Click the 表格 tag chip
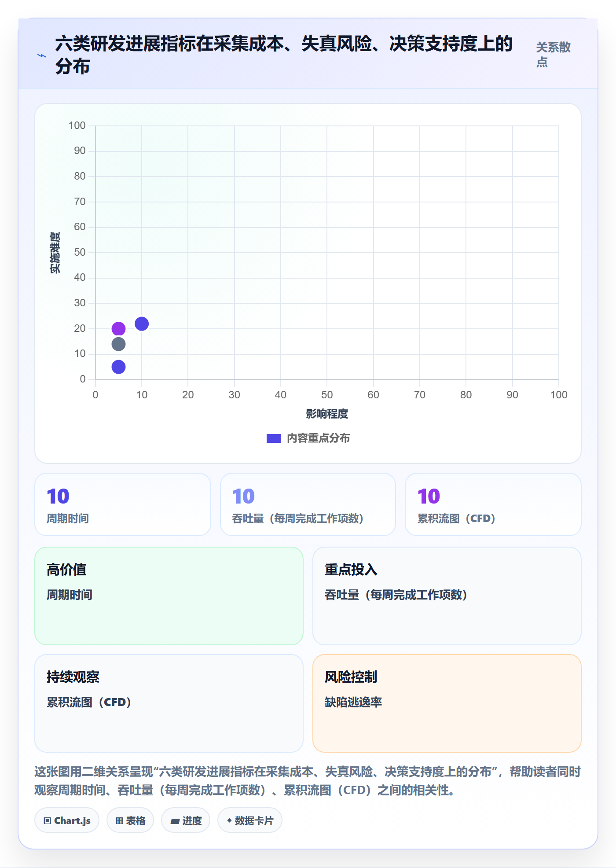The height and width of the screenshot is (868, 616). click(130, 820)
